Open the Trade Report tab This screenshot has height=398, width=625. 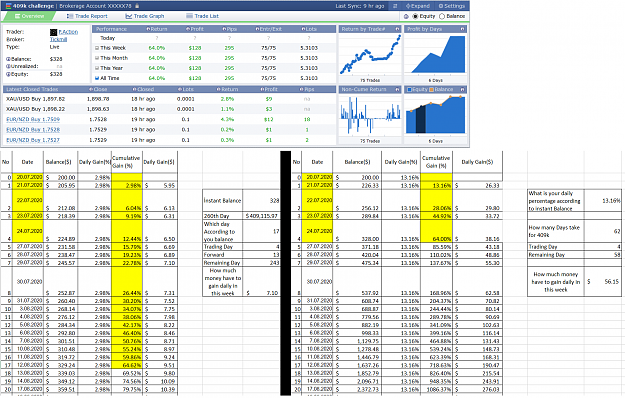point(87,16)
